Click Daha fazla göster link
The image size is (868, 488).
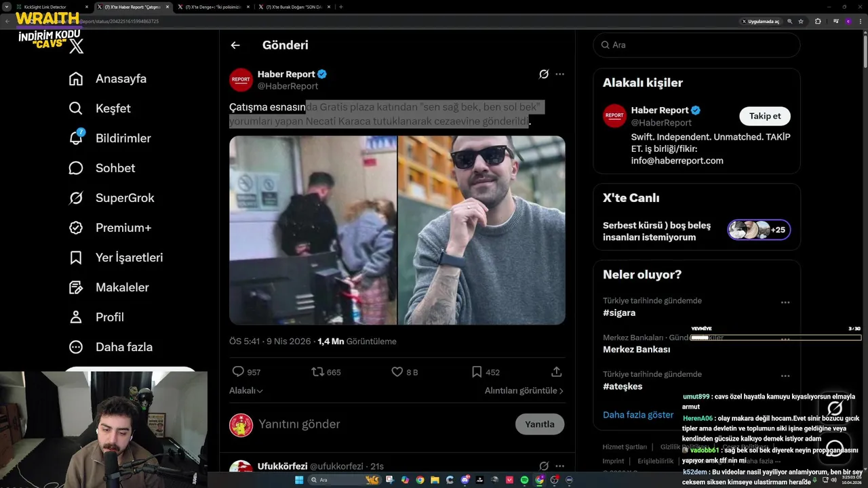(x=638, y=415)
